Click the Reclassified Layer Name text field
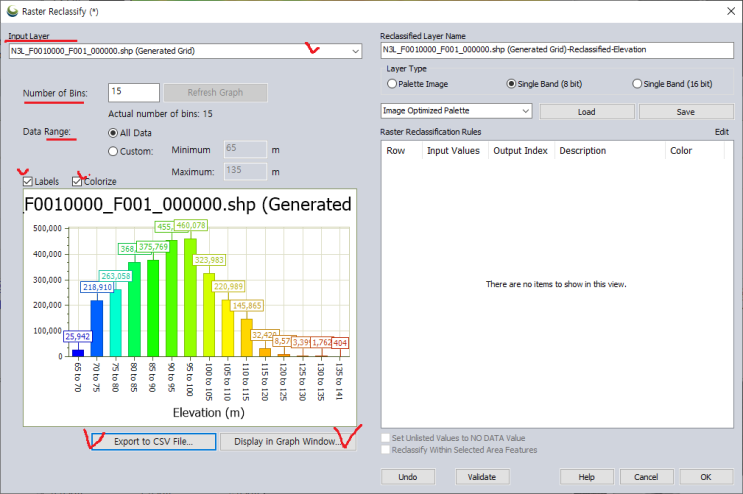 pos(557,49)
